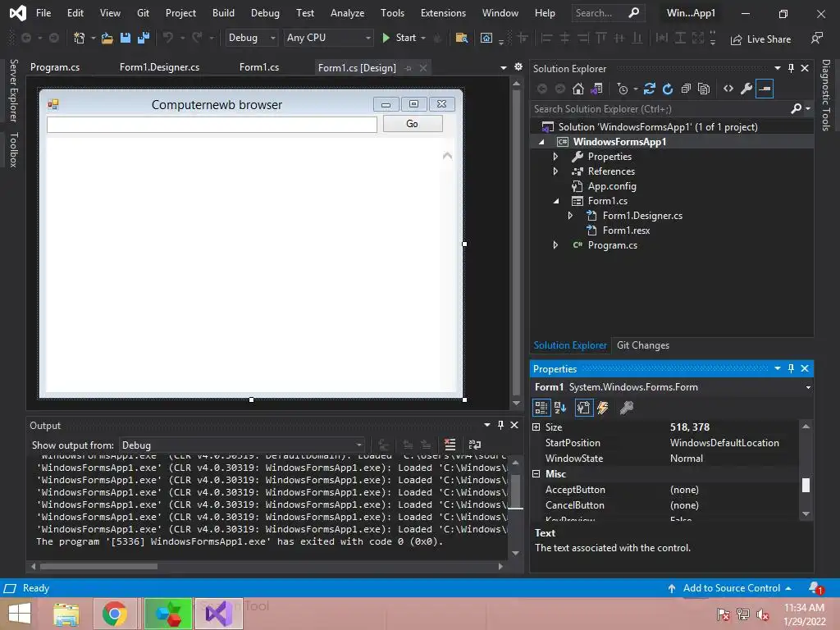This screenshot has height=630, width=840.
Task: Click the Open File folder icon
Action: [x=107, y=38]
